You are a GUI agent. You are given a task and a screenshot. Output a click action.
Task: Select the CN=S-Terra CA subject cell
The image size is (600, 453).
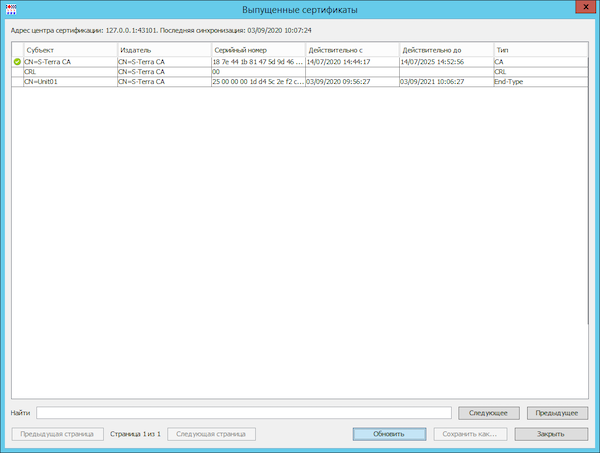click(70, 62)
